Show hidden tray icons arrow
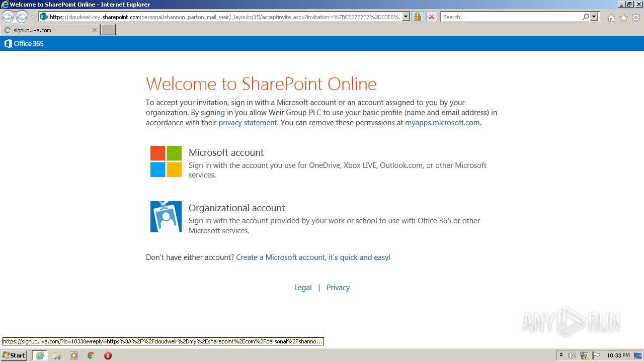Viewport: 644px width, 362px height. pyautogui.click(x=561, y=355)
